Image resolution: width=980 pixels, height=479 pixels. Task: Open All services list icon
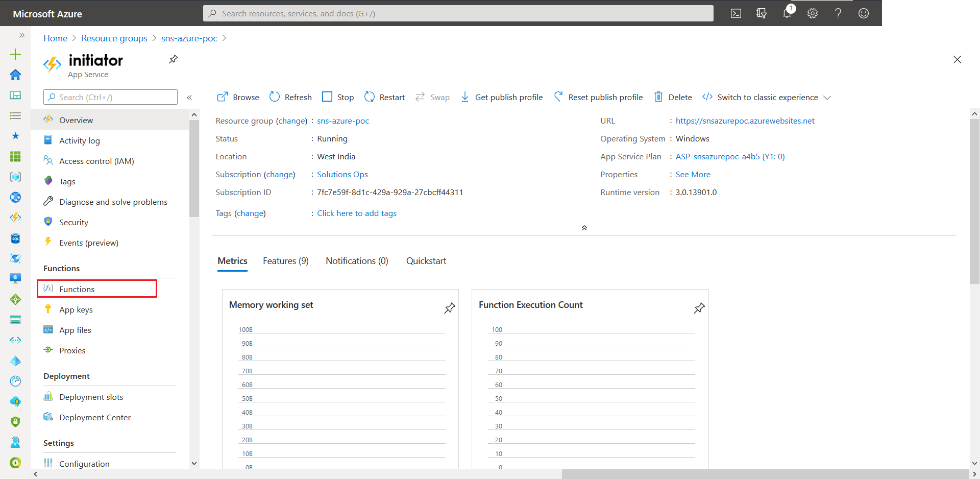pyautogui.click(x=15, y=115)
